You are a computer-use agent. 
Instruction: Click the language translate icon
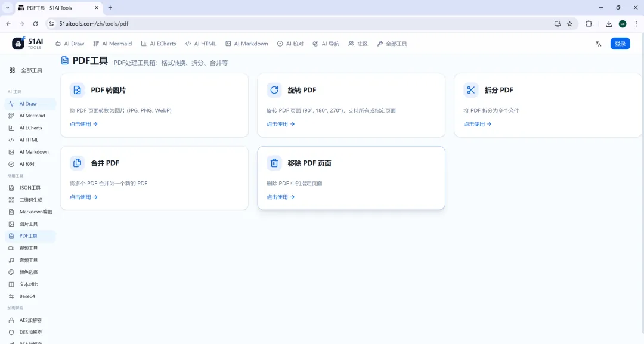599,44
